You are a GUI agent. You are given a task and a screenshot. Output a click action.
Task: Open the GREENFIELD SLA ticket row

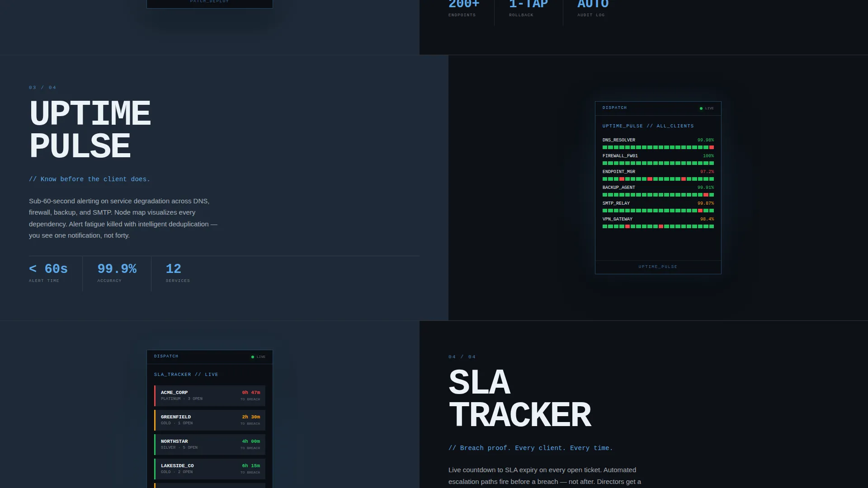[x=210, y=420]
